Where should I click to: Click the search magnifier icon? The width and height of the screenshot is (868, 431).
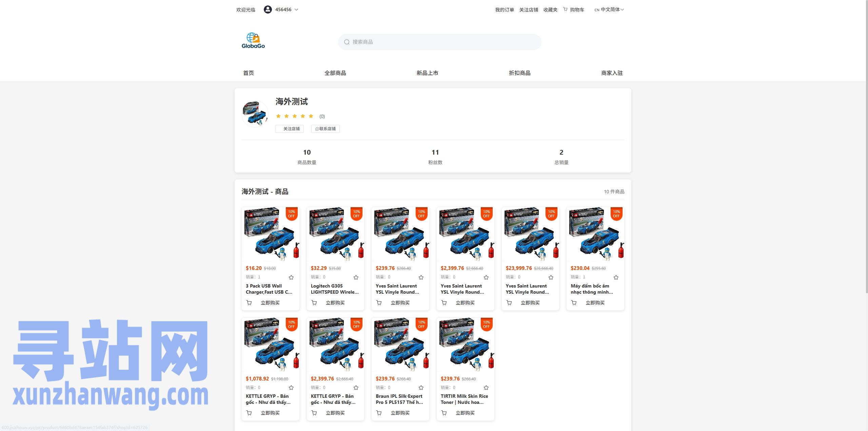[x=347, y=42]
